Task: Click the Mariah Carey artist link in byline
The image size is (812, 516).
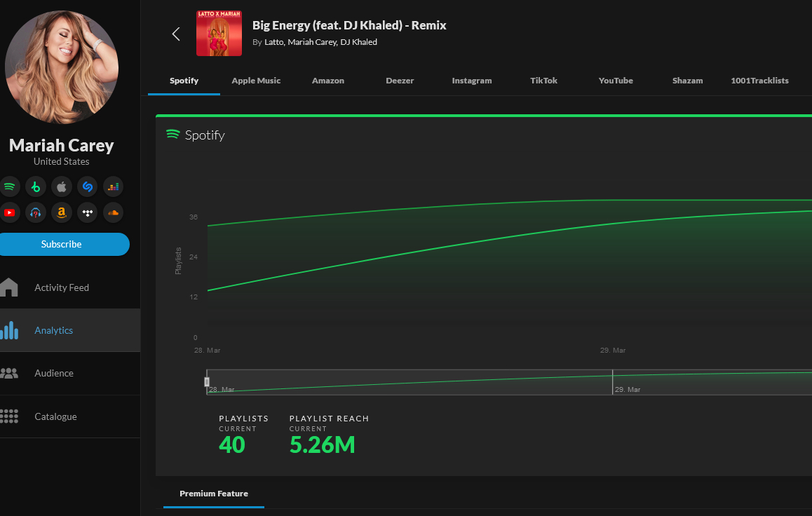Action: click(312, 42)
